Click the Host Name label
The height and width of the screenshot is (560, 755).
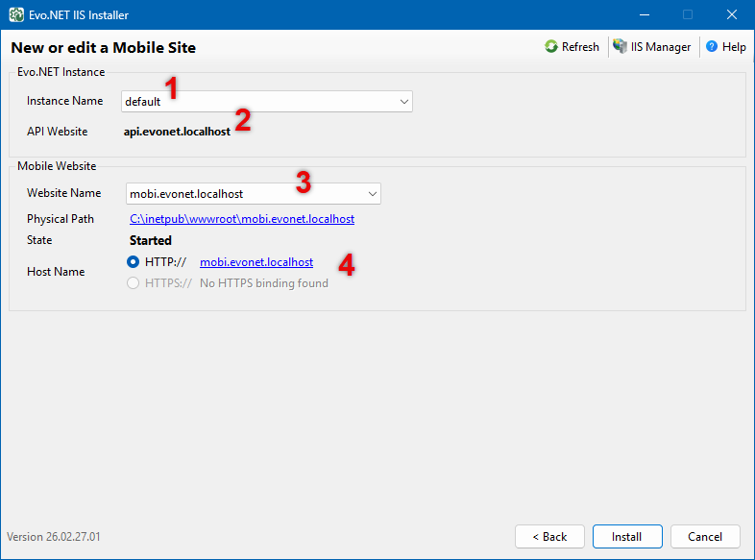point(56,272)
